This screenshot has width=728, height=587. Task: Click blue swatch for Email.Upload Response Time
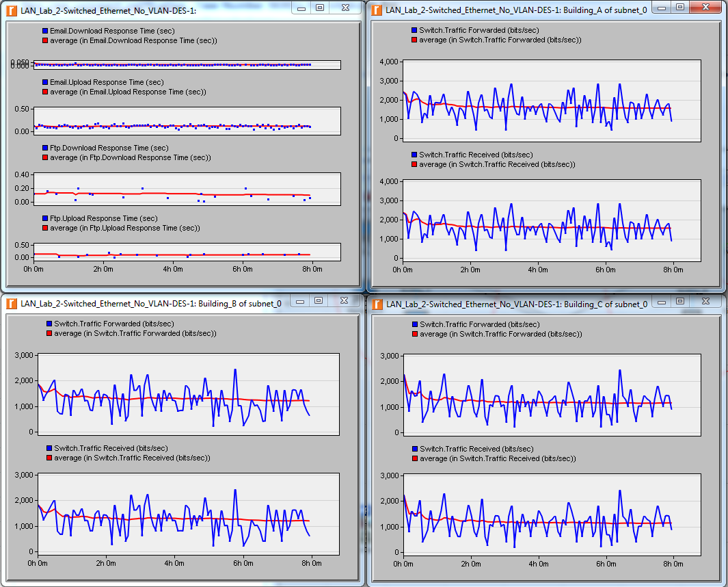(x=45, y=82)
